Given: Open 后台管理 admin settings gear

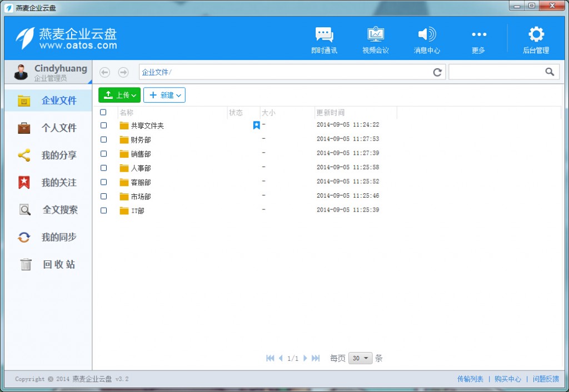Looking at the screenshot, I should tap(535, 38).
